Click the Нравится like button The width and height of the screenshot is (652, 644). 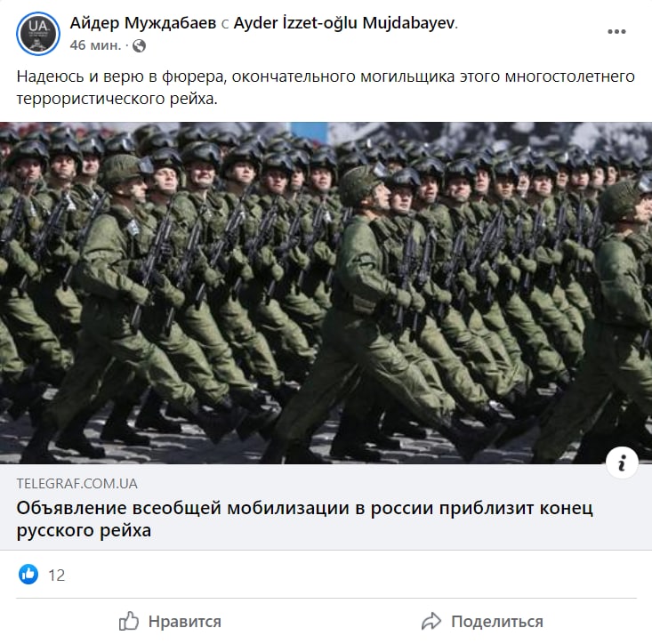coord(170,621)
